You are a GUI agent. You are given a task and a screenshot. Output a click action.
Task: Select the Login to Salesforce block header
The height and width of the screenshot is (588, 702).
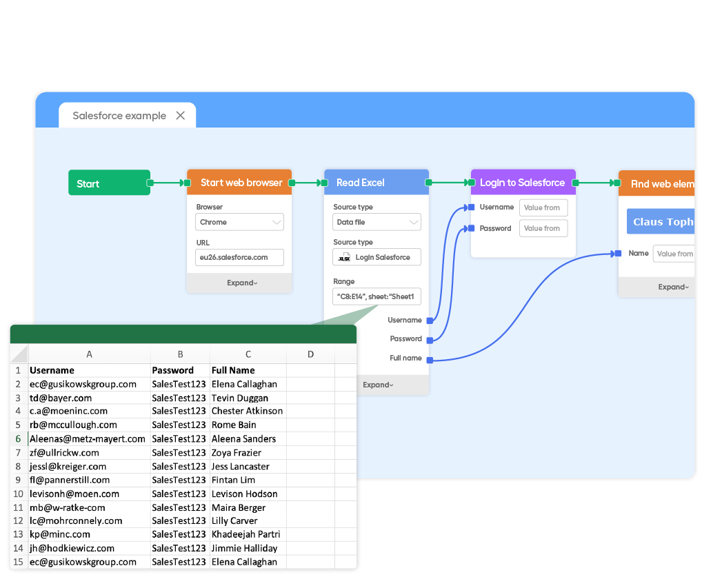coord(523,182)
